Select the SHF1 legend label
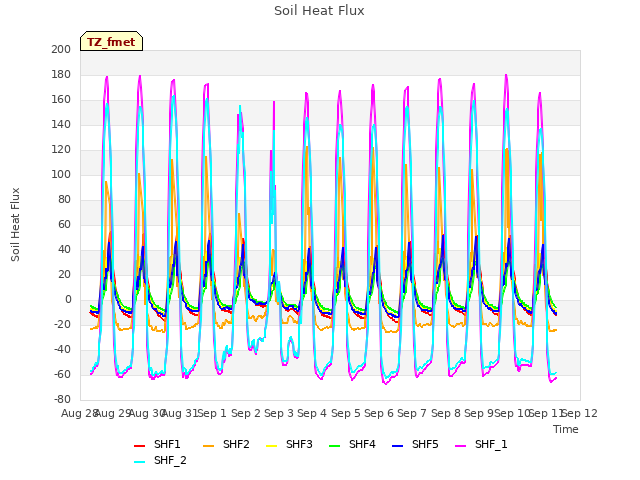Viewport: 640px width, 480px height. pyautogui.click(x=167, y=444)
